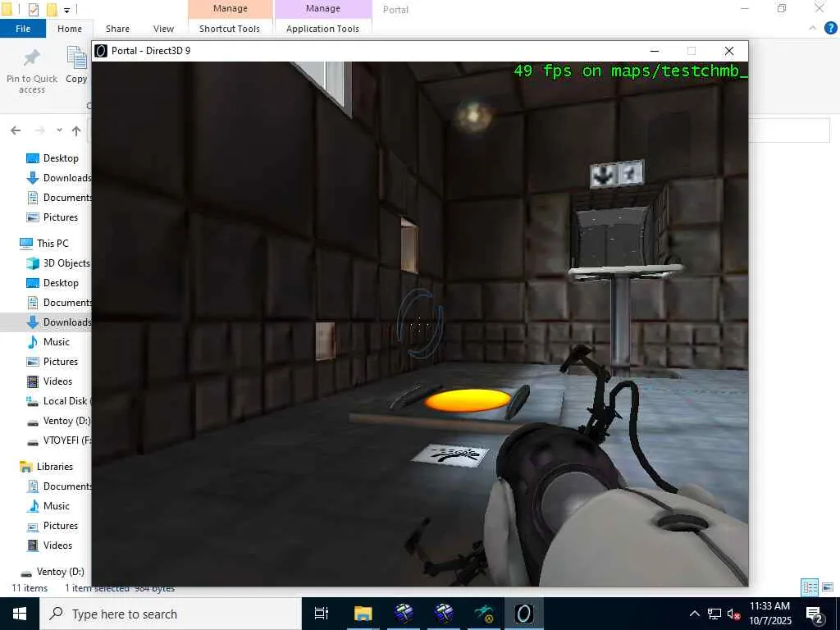The width and height of the screenshot is (840, 630).
Task: Click Pin to Quick access button
Action: tap(32, 71)
